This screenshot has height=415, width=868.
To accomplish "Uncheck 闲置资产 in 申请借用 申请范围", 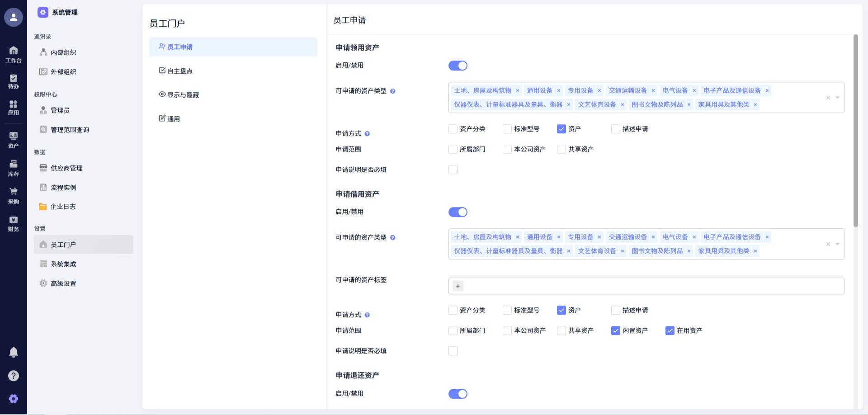I will (x=616, y=330).
